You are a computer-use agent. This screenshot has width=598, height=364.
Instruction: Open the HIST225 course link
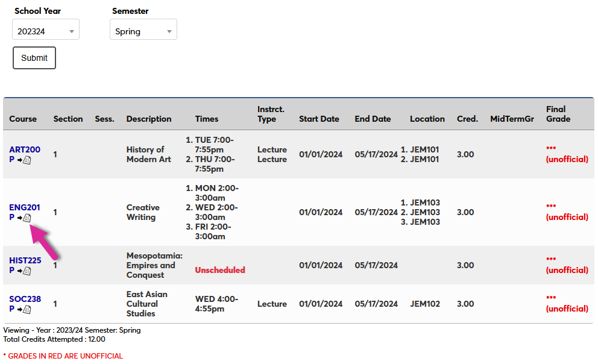pos(25,260)
